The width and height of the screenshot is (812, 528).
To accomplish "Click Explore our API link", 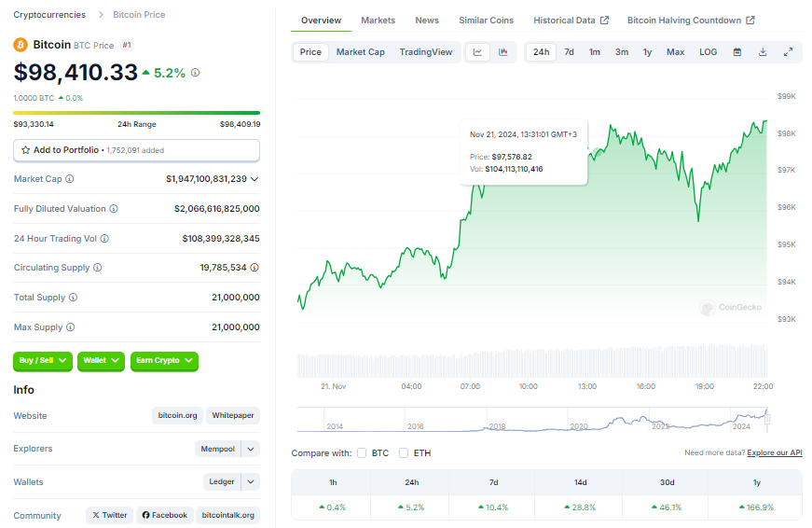I will [x=774, y=452].
